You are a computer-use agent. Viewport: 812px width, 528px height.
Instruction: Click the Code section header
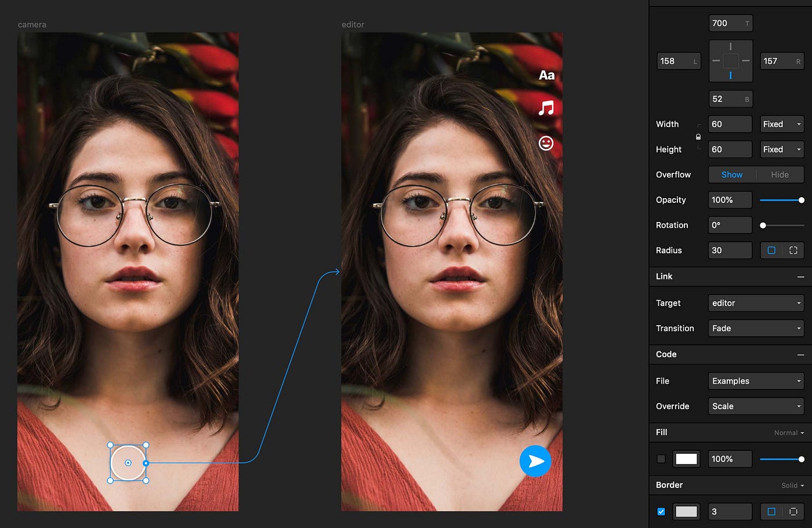point(730,354)
